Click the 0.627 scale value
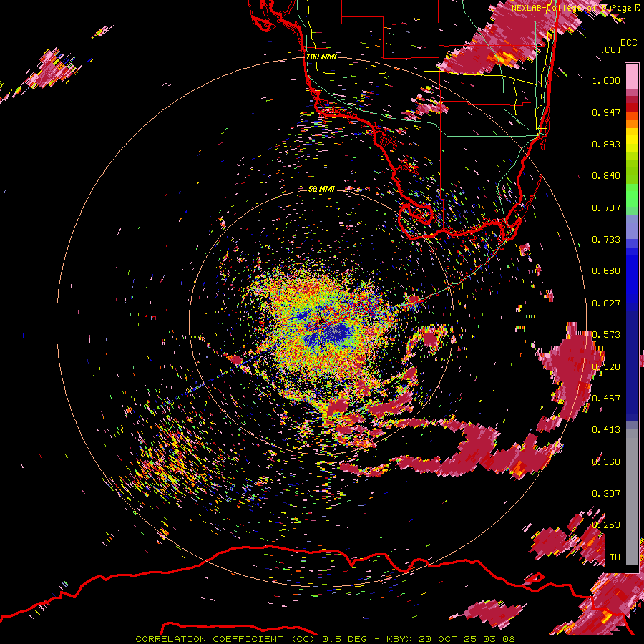This screenshot has height=644, width=644. [x=606, y=303]
